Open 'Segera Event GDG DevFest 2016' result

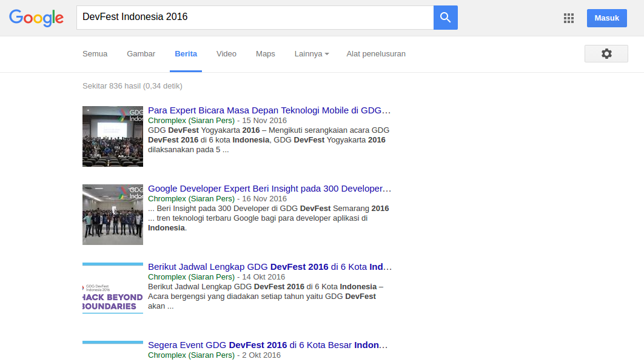pos(268,345)
